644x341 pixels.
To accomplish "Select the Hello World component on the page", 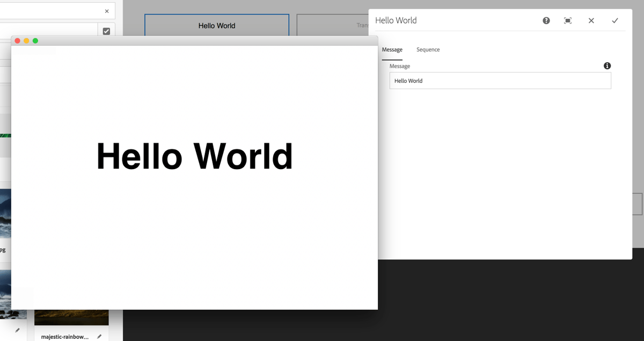I will pyautogui.click(x=216, y=25).
